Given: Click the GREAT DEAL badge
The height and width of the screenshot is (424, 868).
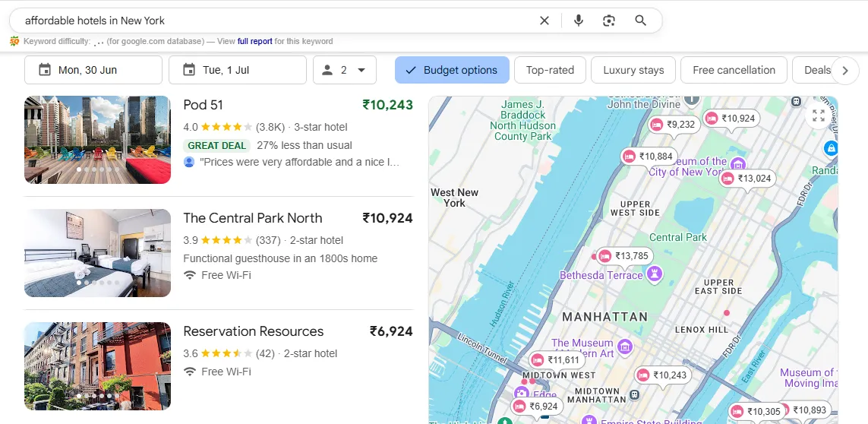Looking at the screenshot, I should [217, 145].
